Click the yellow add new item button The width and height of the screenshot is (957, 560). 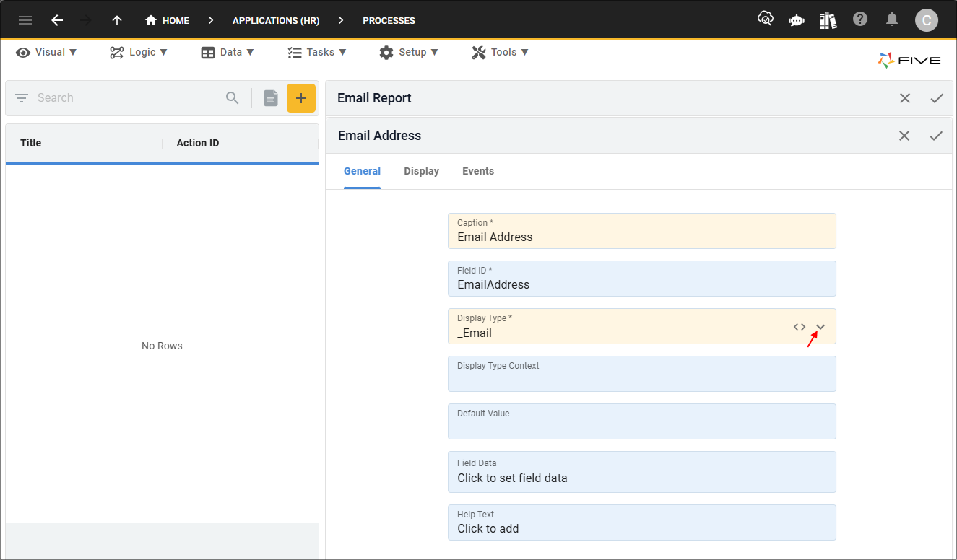pyautogui.click(x=301, y=98)
